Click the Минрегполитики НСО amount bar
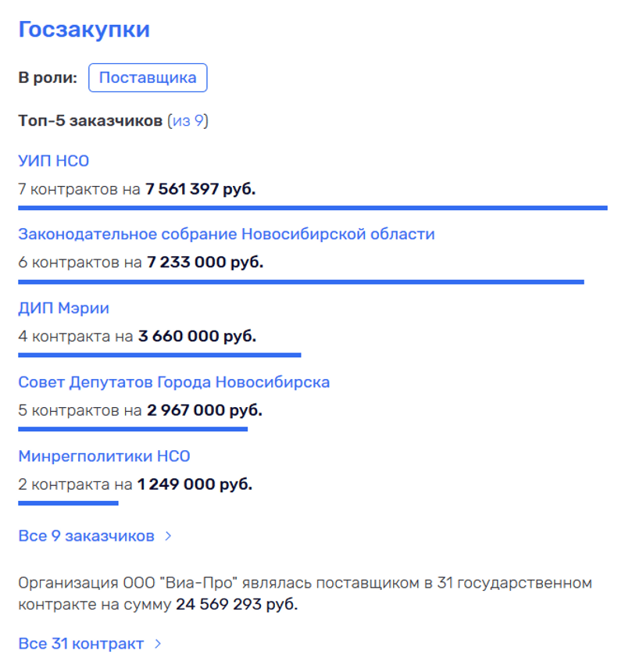This screenshot has width=625, height=672. point(68,502)
